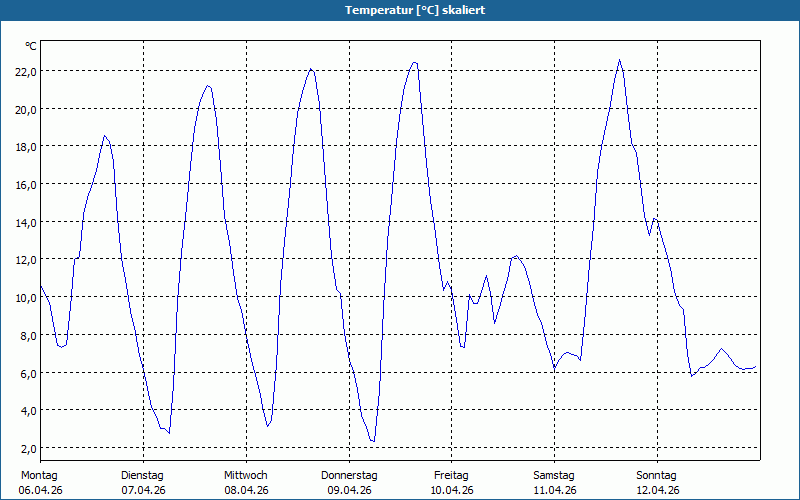Click the 8,0 y-axis label
The width and height of the screenshot is (800, 500).
click(26, 336)
